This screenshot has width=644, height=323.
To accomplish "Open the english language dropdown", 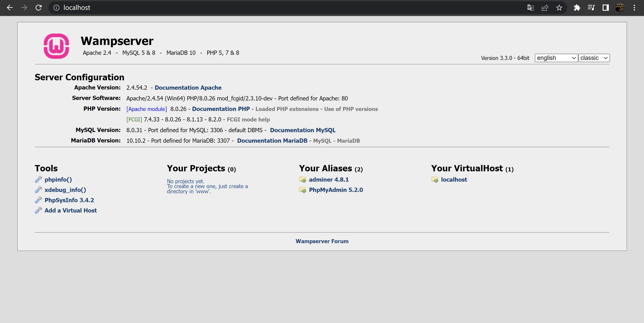I will pos(556,58).
